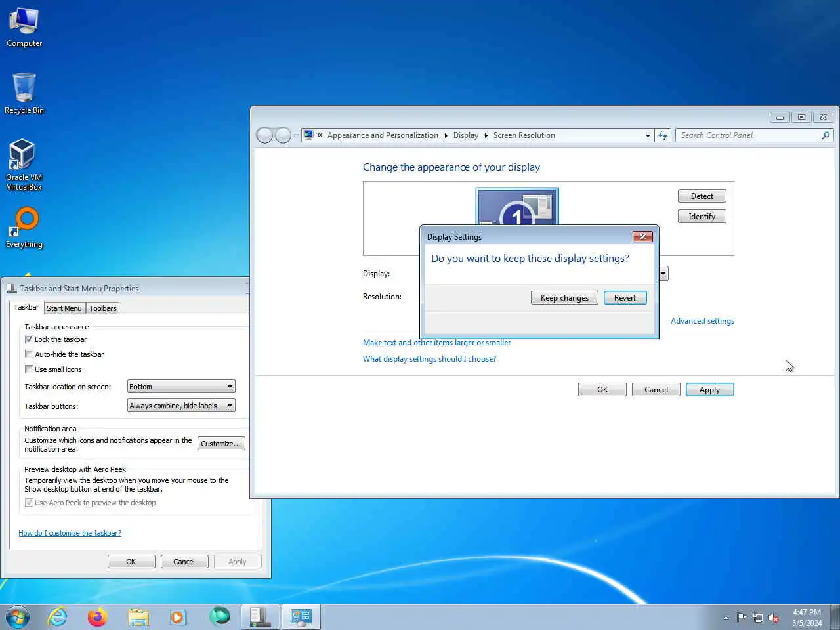Show hidden tray icons arrow
This screenshot has width=840, height=630.
click(726, 618)
